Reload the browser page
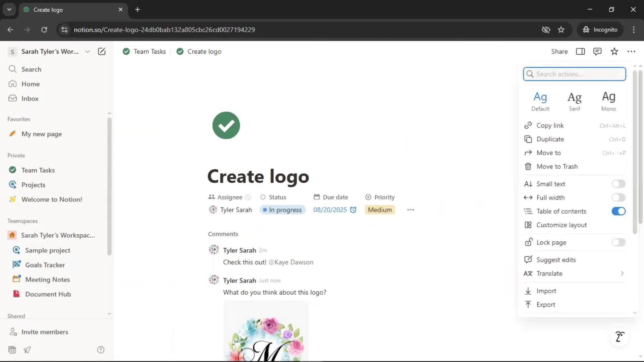 (x=44, y=29)
